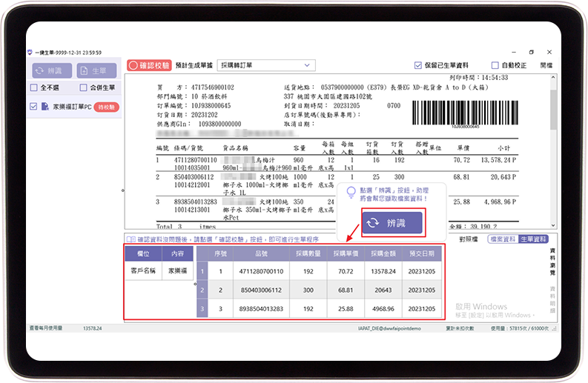Click the book icon beside confirmation hint
This screenshot has height=383, width=588.
point(131,239)
